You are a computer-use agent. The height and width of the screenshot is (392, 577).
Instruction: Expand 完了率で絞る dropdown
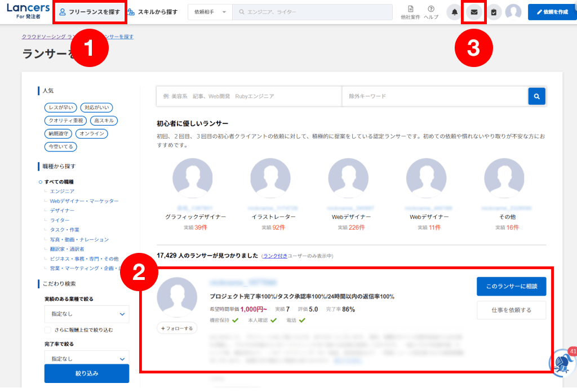[x=87, y=358]
